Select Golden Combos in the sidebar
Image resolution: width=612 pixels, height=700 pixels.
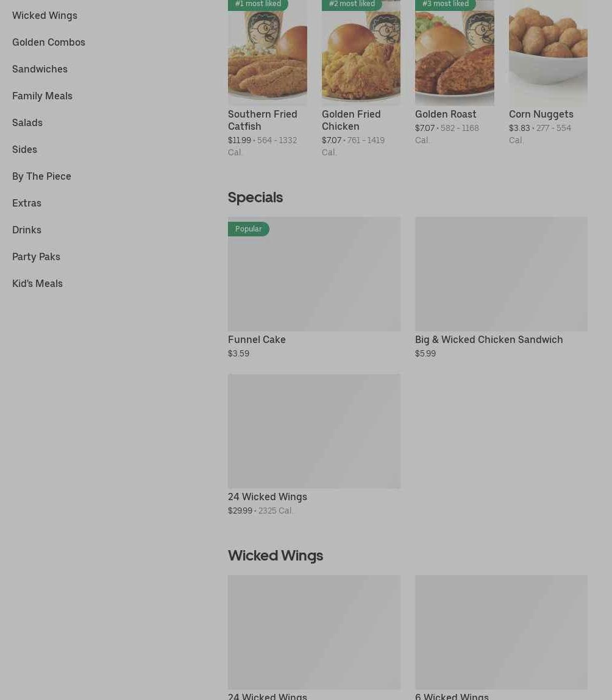click(x=49, y=42)
